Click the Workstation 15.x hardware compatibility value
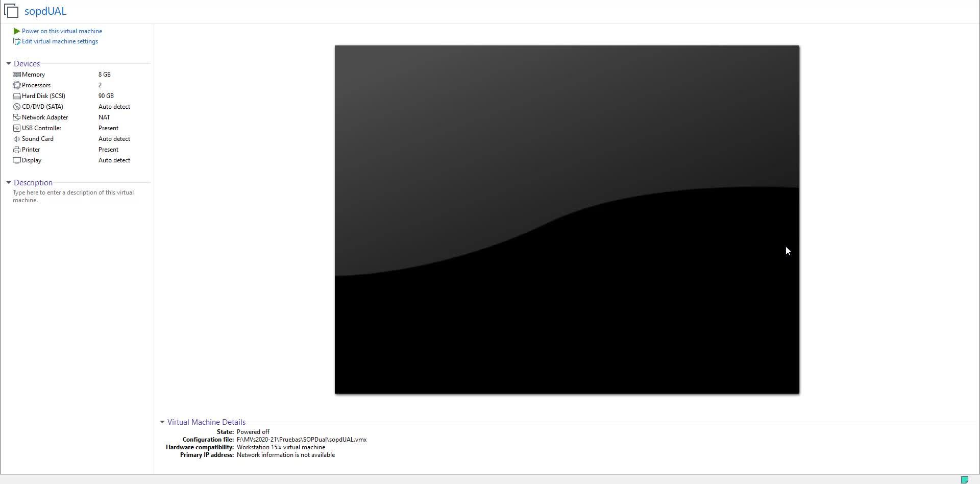This screenshot has width=980, height=484. (281, 447)
